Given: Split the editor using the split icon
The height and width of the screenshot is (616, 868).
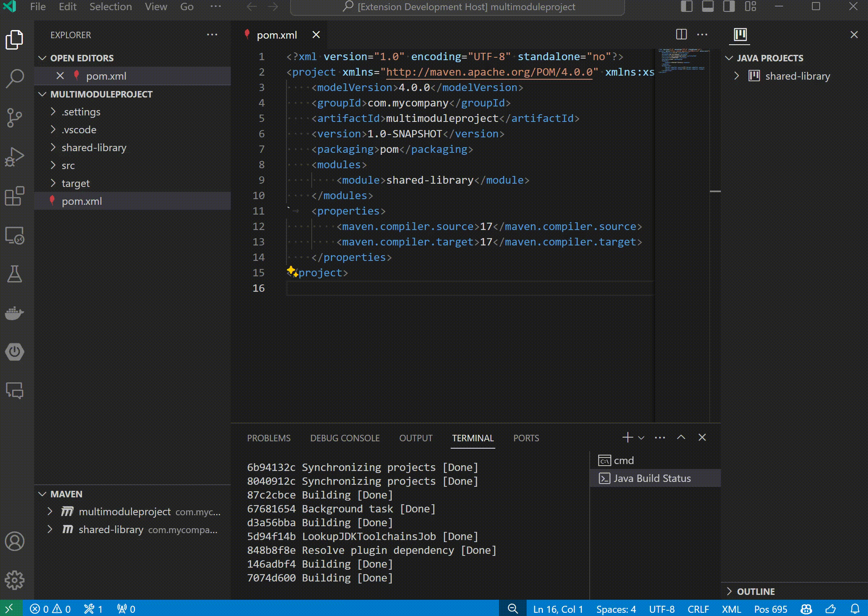Looking at the screenshot, I should (681, 35).
